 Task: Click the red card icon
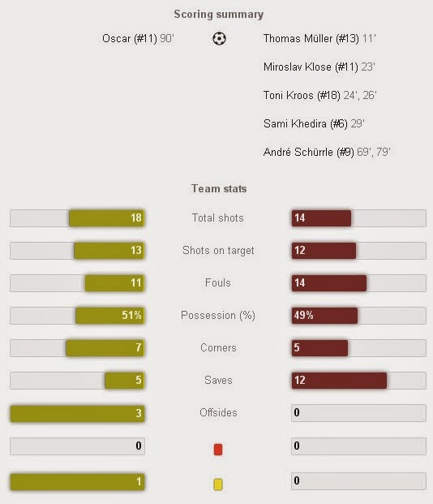pos(218,450)
